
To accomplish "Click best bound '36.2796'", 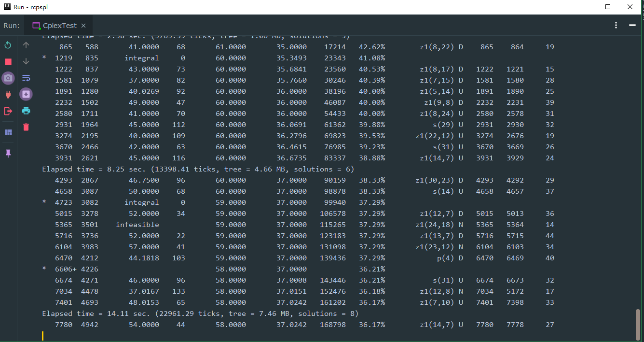I will (x=291, y=136).
